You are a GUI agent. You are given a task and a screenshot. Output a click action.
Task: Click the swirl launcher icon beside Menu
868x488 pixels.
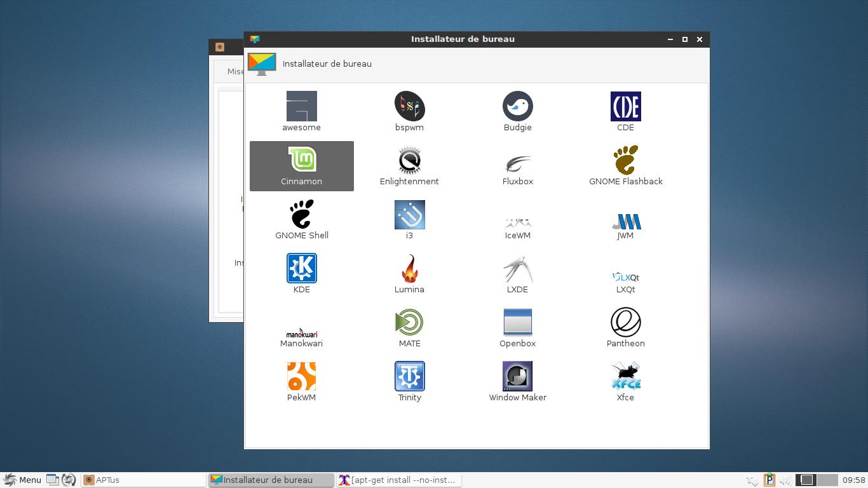click(69, 480)
